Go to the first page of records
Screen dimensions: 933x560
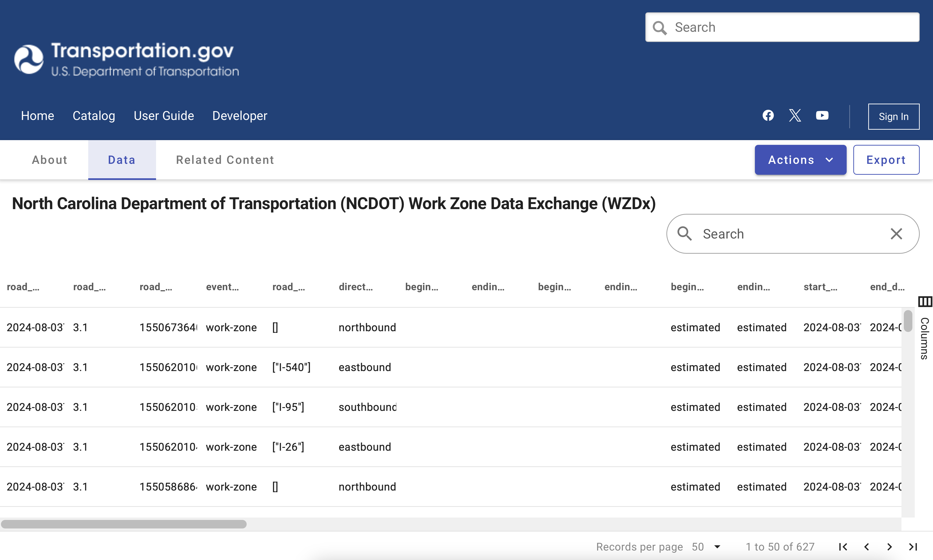click(x=843, y=547)
